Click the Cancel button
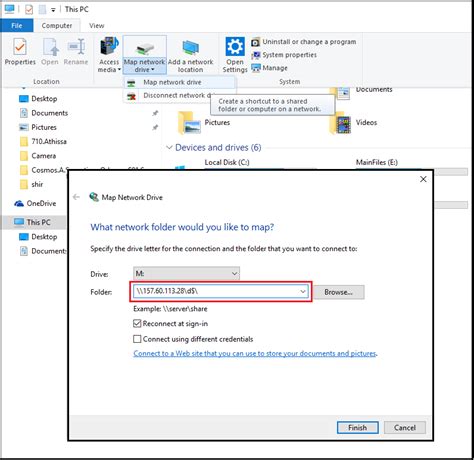The height and width of the screenshot is (460, 474). [x=405, y=428]
